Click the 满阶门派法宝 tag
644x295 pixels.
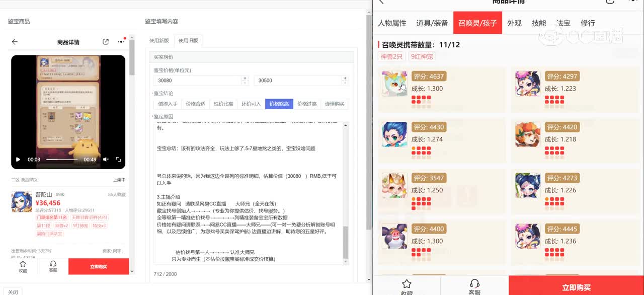click(49, 234)
